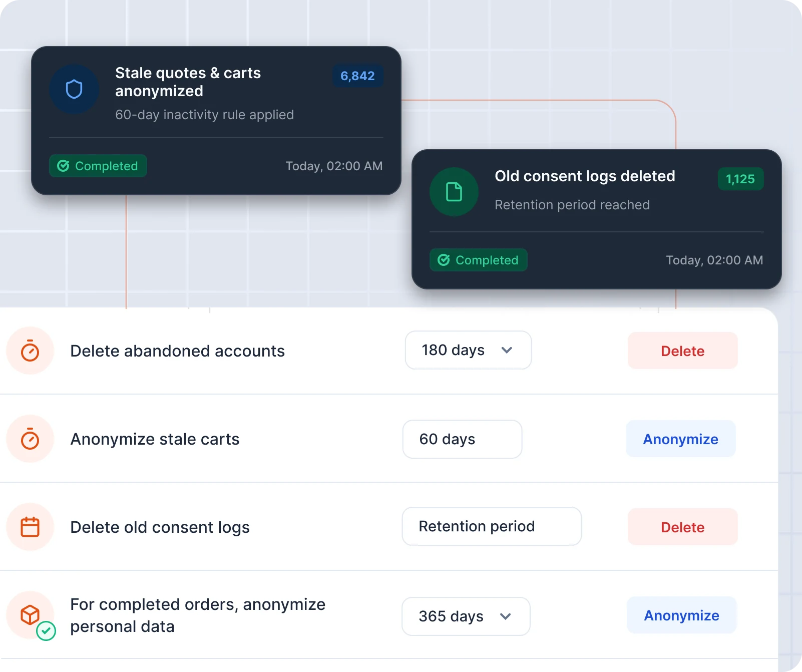
Task: Click the 6,842 count badge
Action: [x=358, y=76]
